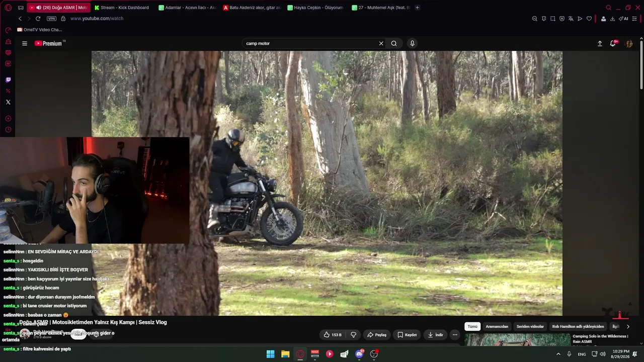The height and width of the screenshot is (362, 644).
Task: Open the browser downloads icon
Action: (x=612, y=19)
